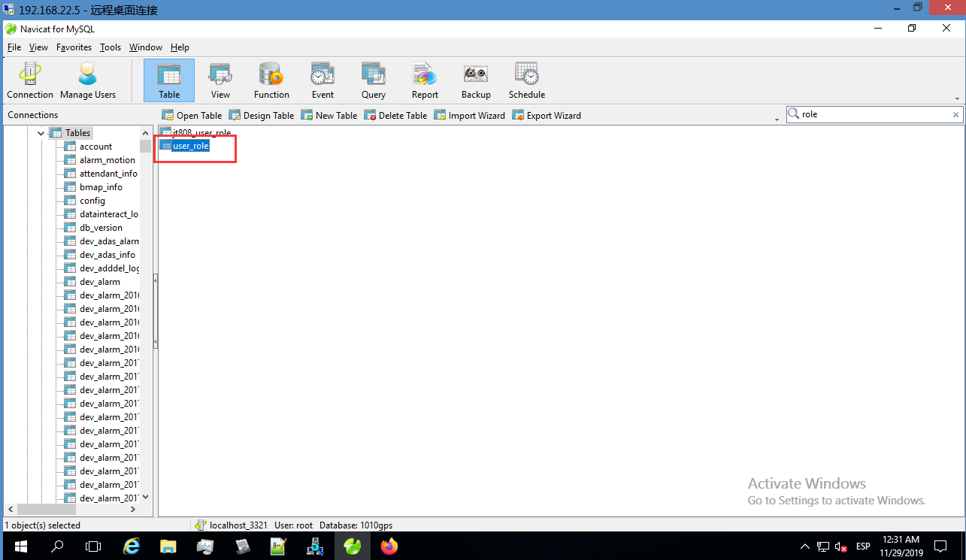Select the attendant_info table in tree

pyautogui.click(x=108, y=174)
